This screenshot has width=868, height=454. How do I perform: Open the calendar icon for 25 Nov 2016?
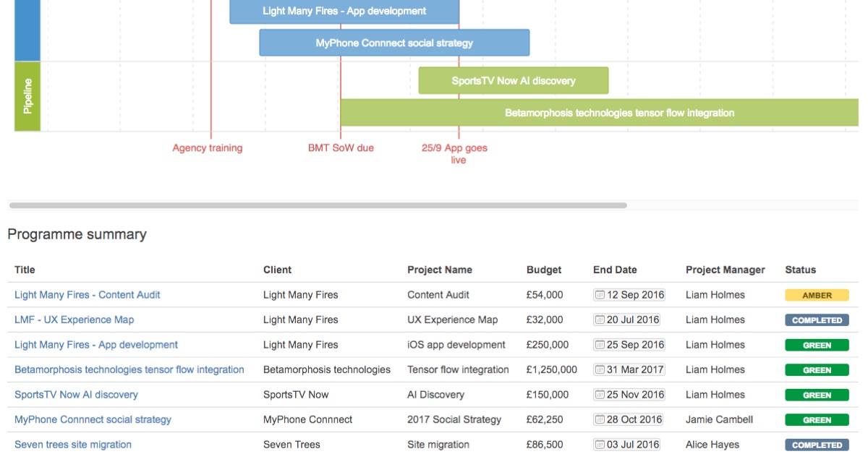(x=598, y=395)
